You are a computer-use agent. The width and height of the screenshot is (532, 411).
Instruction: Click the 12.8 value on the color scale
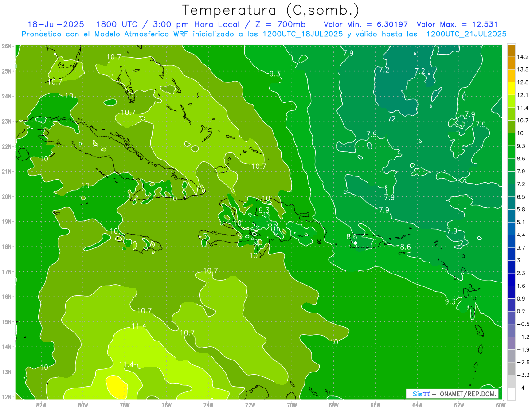523,82
